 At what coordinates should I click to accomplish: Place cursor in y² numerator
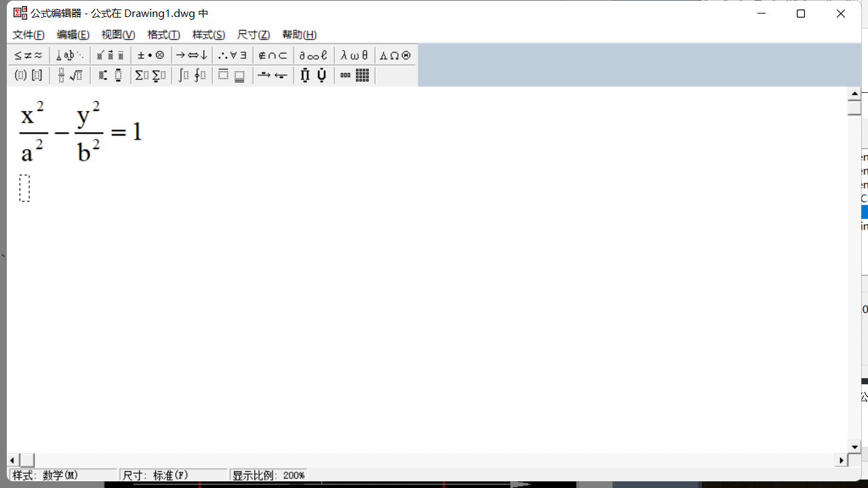tap(89, 115)
